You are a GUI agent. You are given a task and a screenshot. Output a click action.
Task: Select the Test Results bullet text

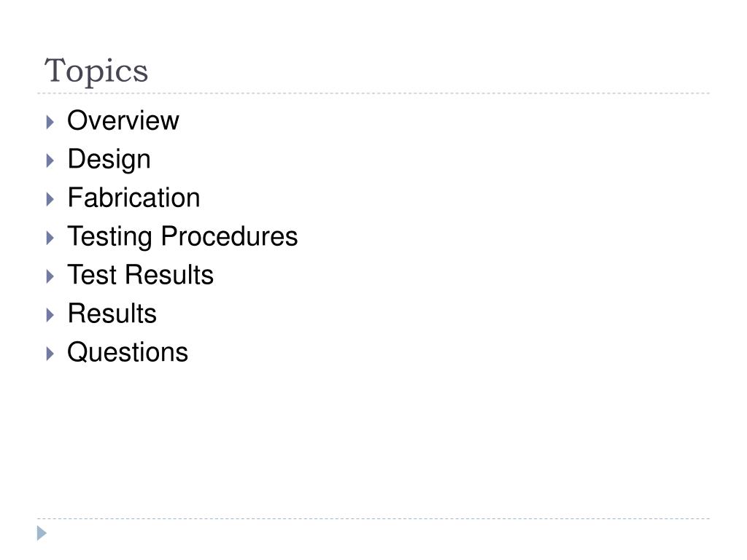141,275
